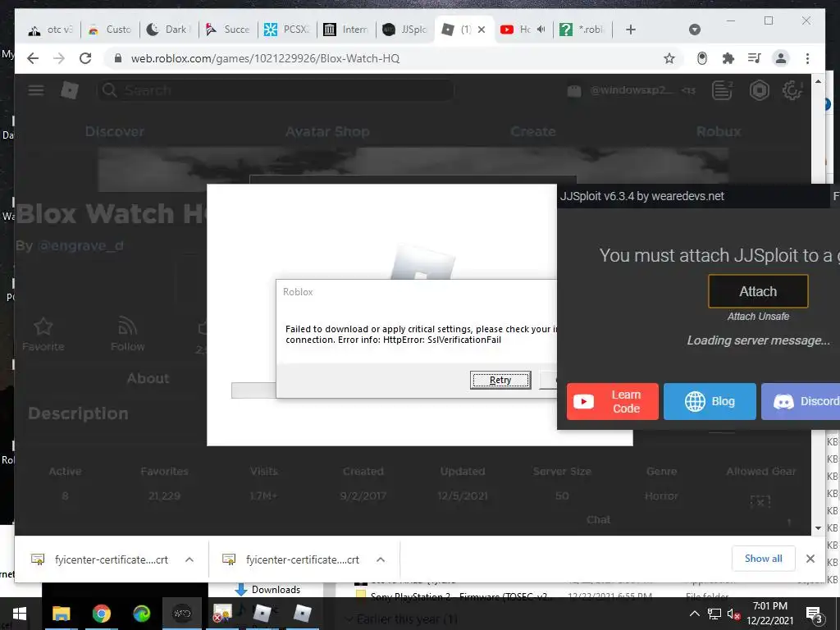The height and width of the screenshot is (630, 840).
Task: Open the Discover page on Roblox
Action: tap(115, 132)
